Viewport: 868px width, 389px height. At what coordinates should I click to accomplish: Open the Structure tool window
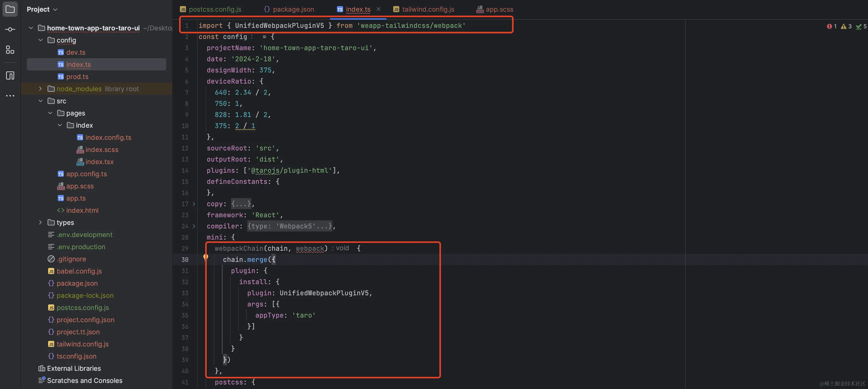pyautogui.click(x=10, y=50)
